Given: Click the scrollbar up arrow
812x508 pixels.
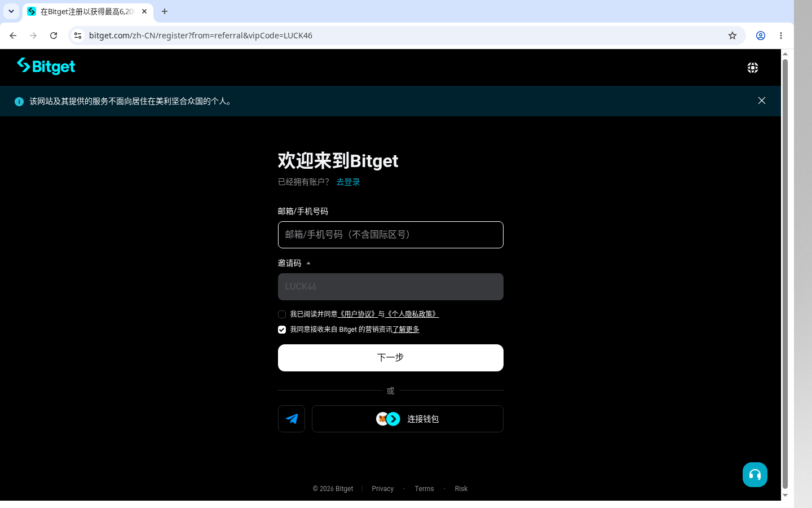Looking at the screenshot, I should point(785,54).
